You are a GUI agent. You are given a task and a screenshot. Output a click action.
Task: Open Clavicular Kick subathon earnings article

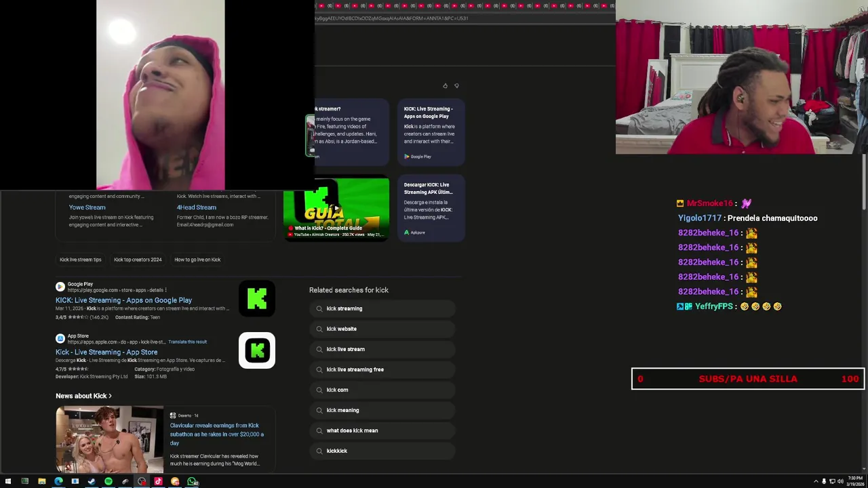tap(217, 434)
